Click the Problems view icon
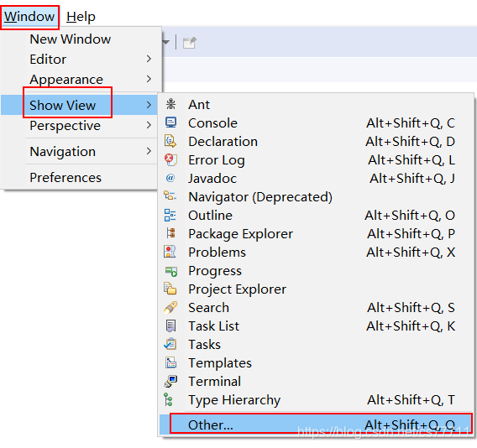Image resolution: width=477 pixels, height=448 pixels. point(170,252)
